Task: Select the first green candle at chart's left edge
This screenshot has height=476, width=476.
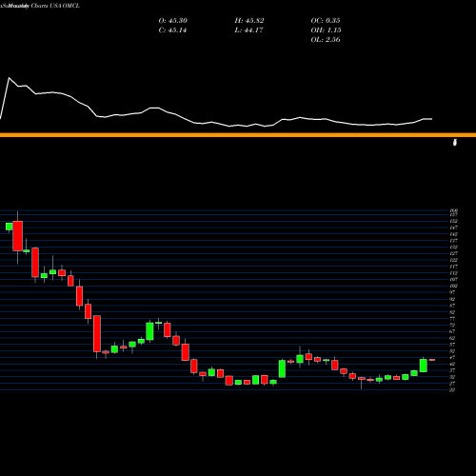Action: pos(9,227)
